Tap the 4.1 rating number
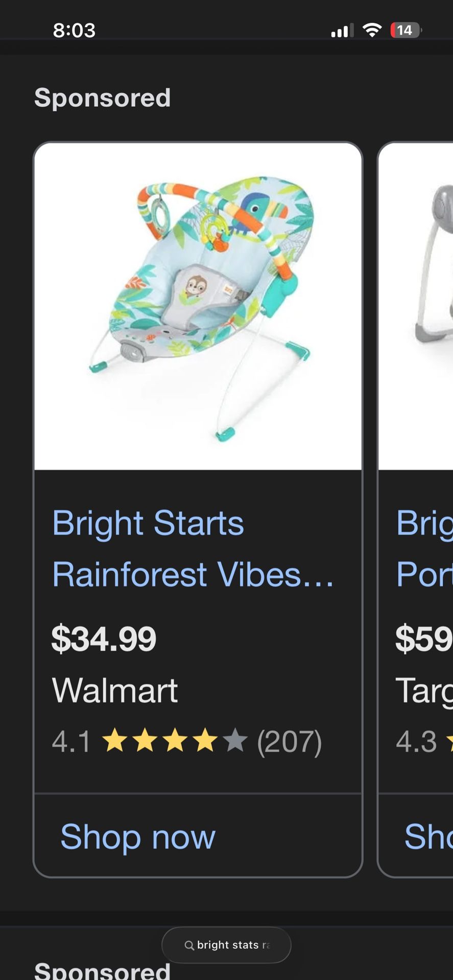The width and height of the screenshot is (453, 980). [71, 742]
